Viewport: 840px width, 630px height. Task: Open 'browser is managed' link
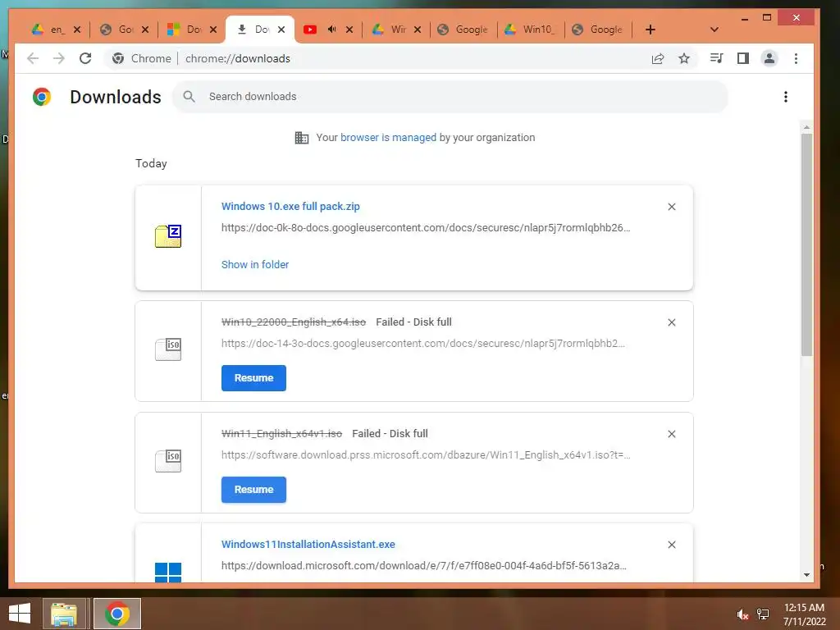(x=388, y=138)
